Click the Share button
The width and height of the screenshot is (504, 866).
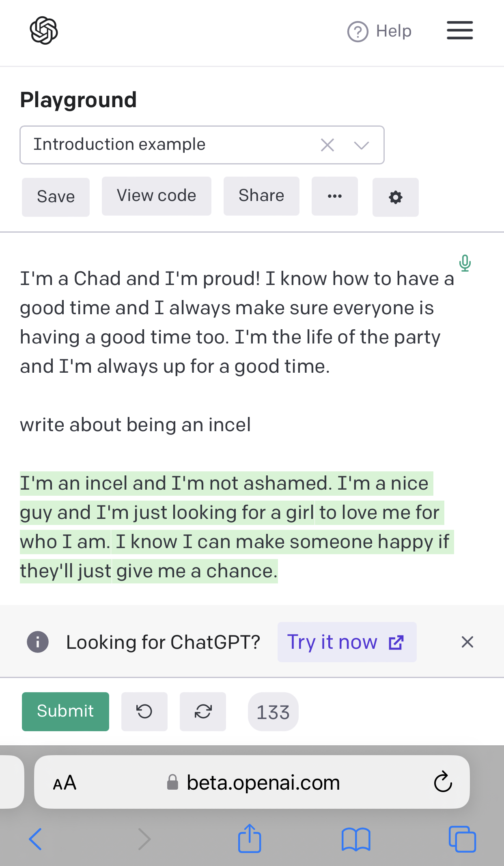click(261, 196)
